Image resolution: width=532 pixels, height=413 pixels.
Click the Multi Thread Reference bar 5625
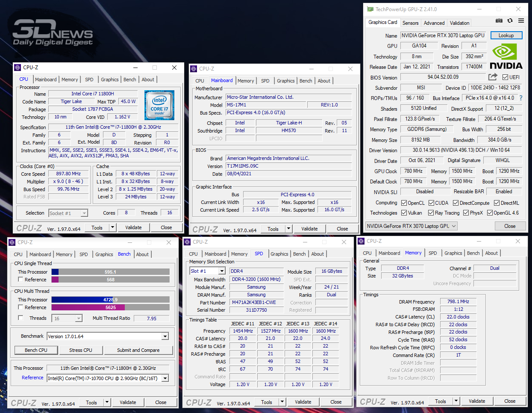coord(110,307)
